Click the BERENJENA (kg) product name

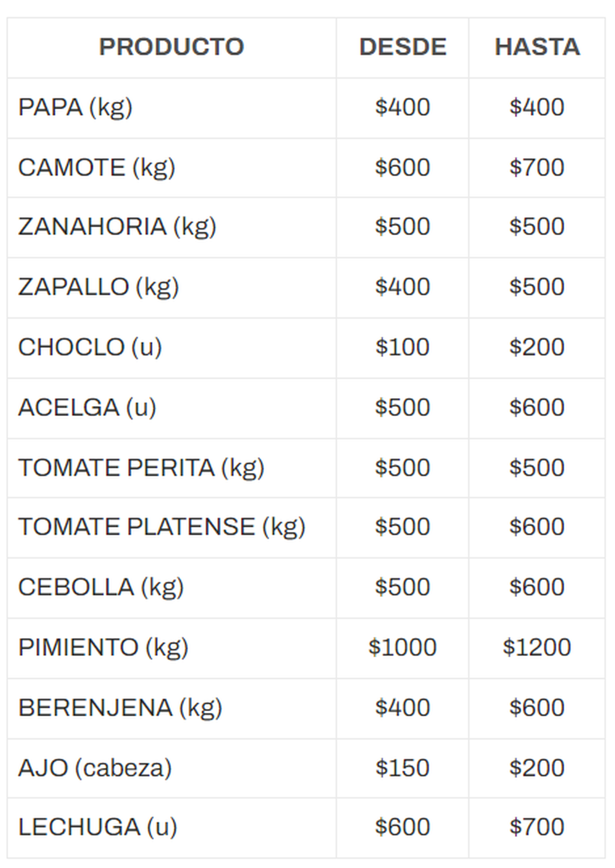(x=120, y=708)
